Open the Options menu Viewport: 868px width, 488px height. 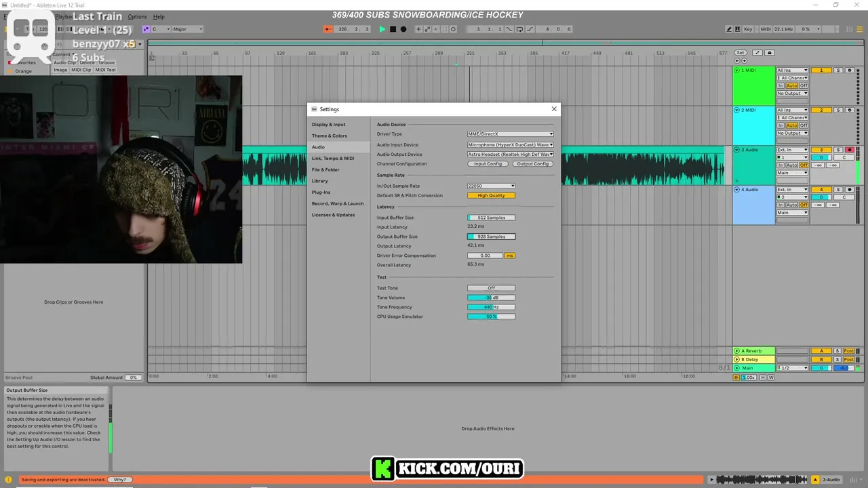point(137,16)
